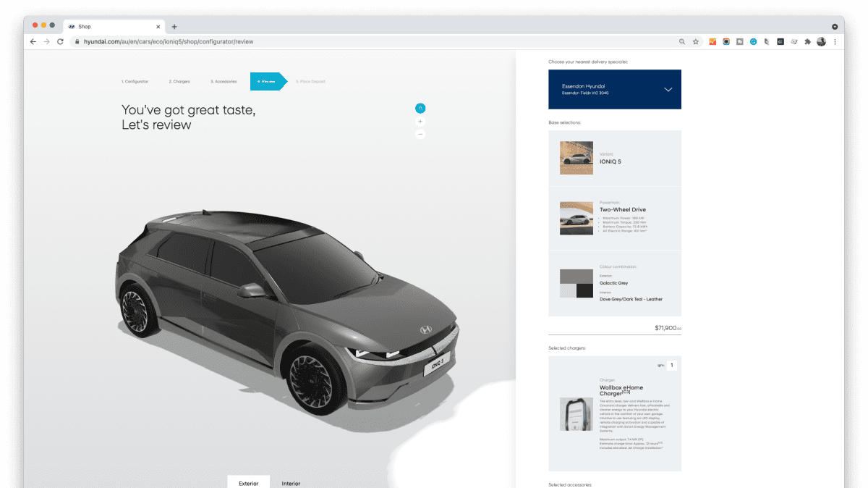Go to step 2. Chargers
This screenshot has height=488, width=868.
tap(179, 82)
